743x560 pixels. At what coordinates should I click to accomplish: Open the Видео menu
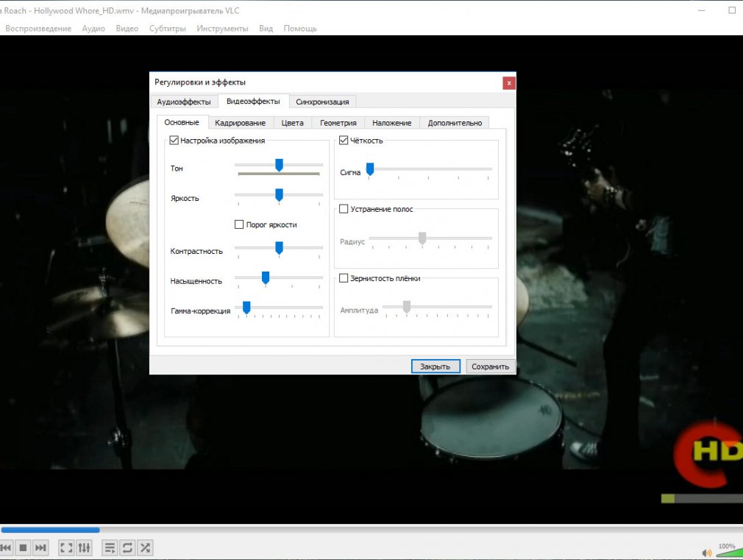click(x=127, y=29)
